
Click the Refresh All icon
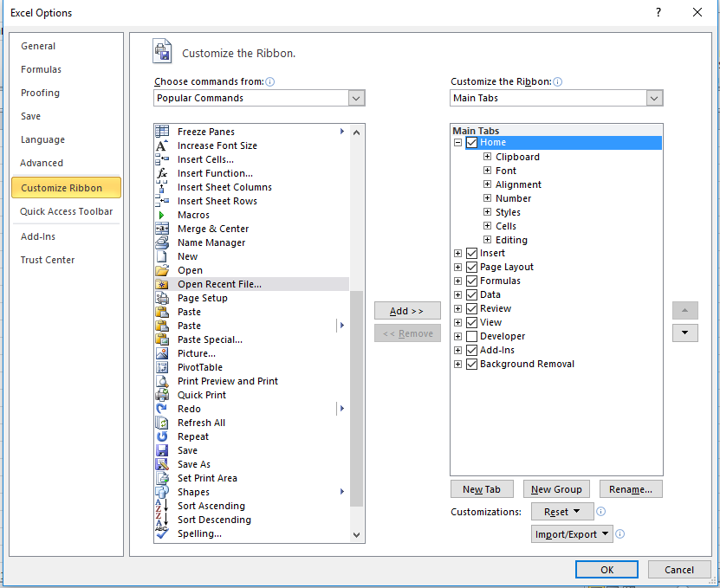[162, 423]
